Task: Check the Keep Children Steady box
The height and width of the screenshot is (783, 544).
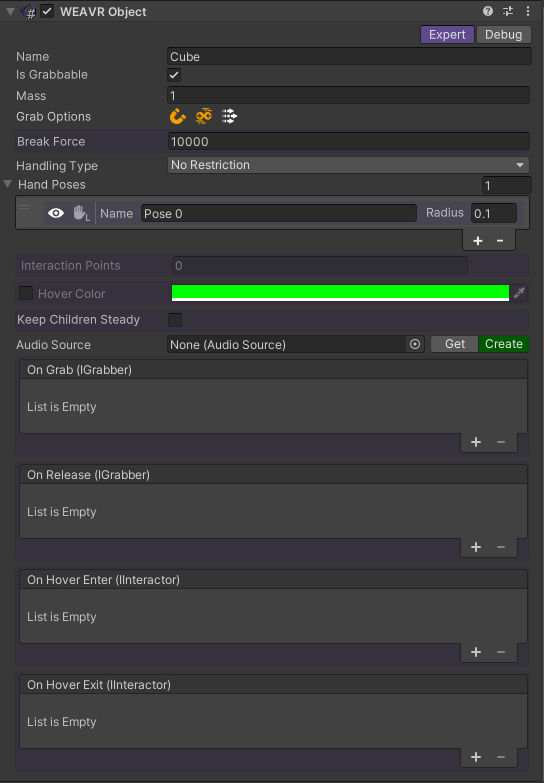Action: (175, 320)
